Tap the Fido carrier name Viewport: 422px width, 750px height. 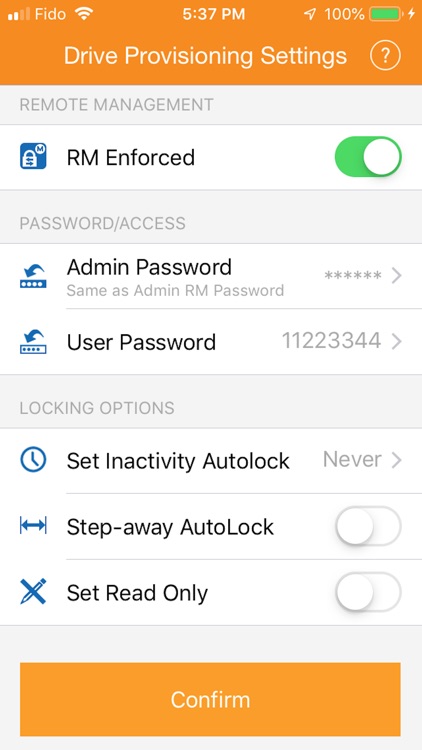[50, 14]
